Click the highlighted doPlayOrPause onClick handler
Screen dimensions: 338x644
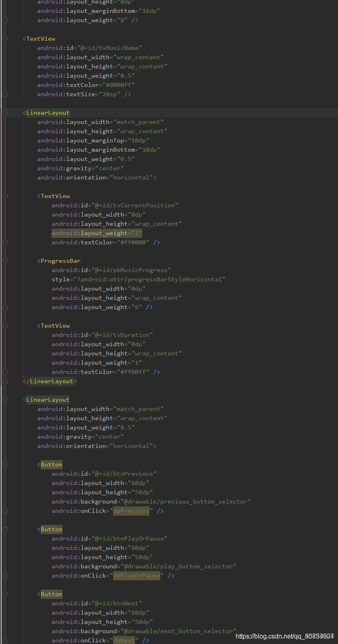(x=137, y=576)
